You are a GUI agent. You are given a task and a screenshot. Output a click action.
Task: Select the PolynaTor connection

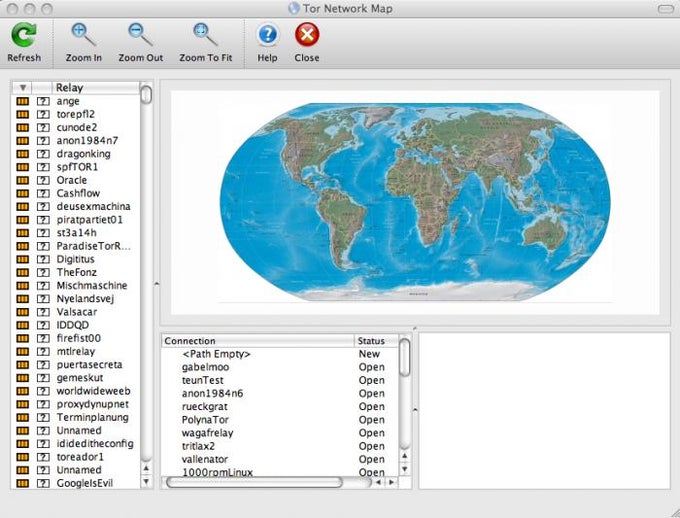coord(280,420)
